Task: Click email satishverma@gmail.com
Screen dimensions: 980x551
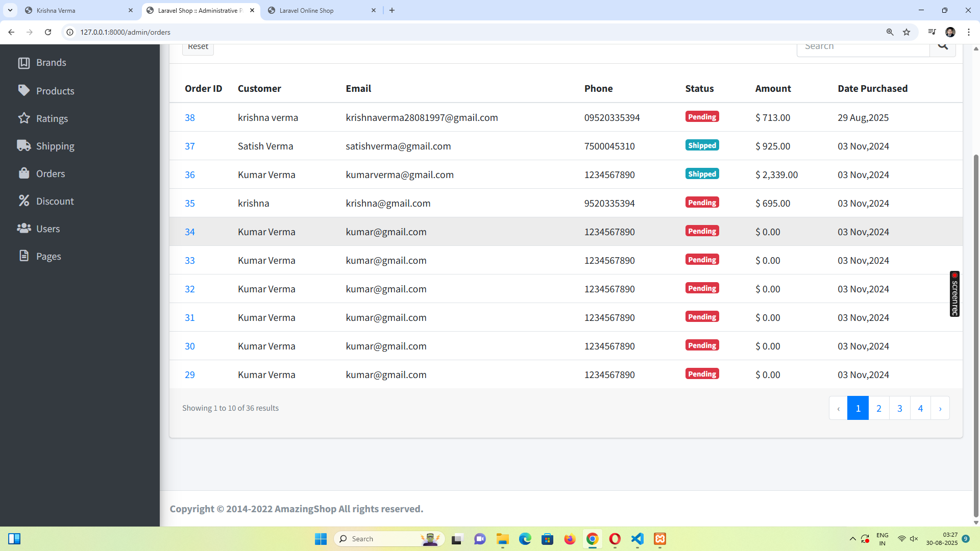Action: click(398, 146)
